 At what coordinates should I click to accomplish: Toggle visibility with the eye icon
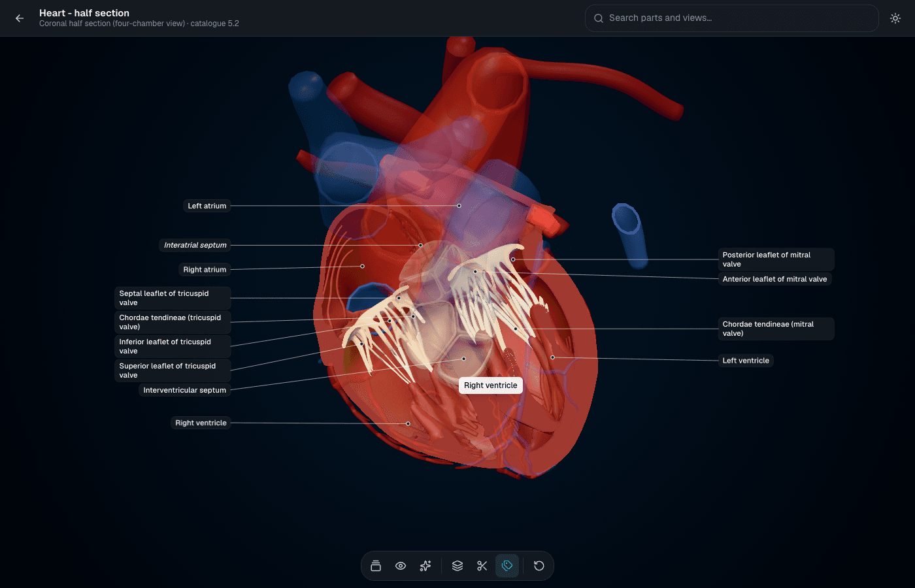[x=401, y=566]
